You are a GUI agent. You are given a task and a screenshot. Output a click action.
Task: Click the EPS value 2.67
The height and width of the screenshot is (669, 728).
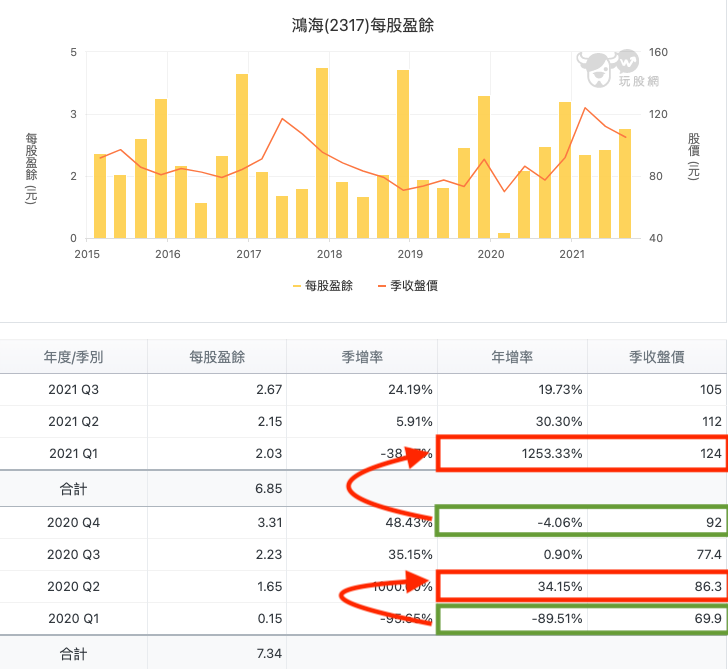click(x=269, y=390)
